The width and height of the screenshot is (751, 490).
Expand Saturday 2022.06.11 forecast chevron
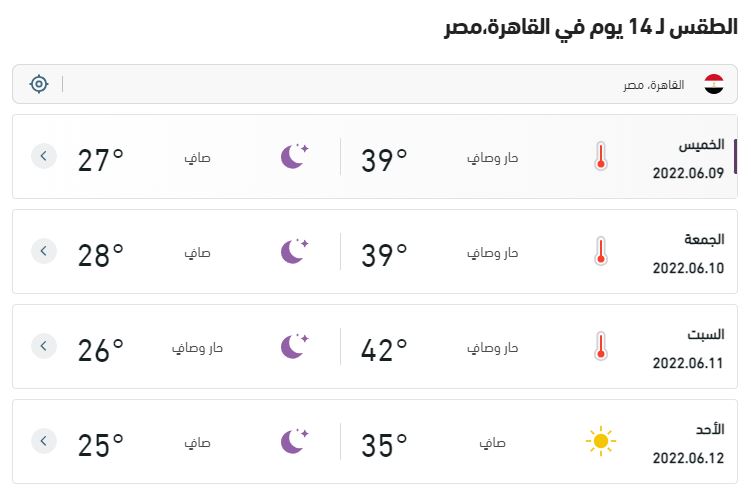pyautogui.click(x=44, y=346)
